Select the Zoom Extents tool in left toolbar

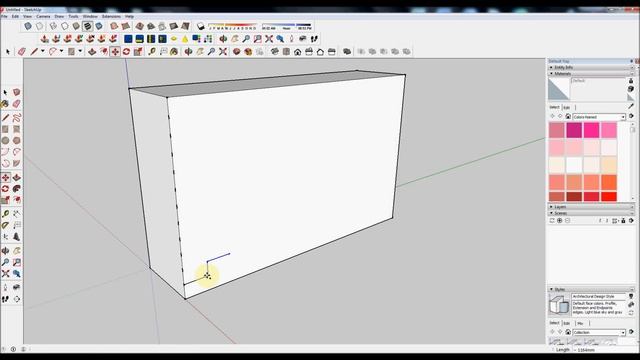[x=5, y=274]
